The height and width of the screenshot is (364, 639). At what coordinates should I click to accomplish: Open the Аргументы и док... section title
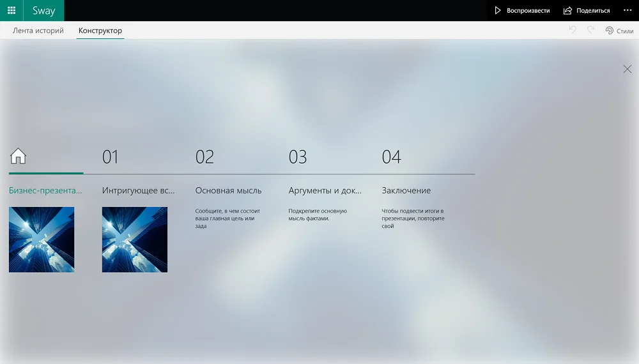tap(325, 190)
